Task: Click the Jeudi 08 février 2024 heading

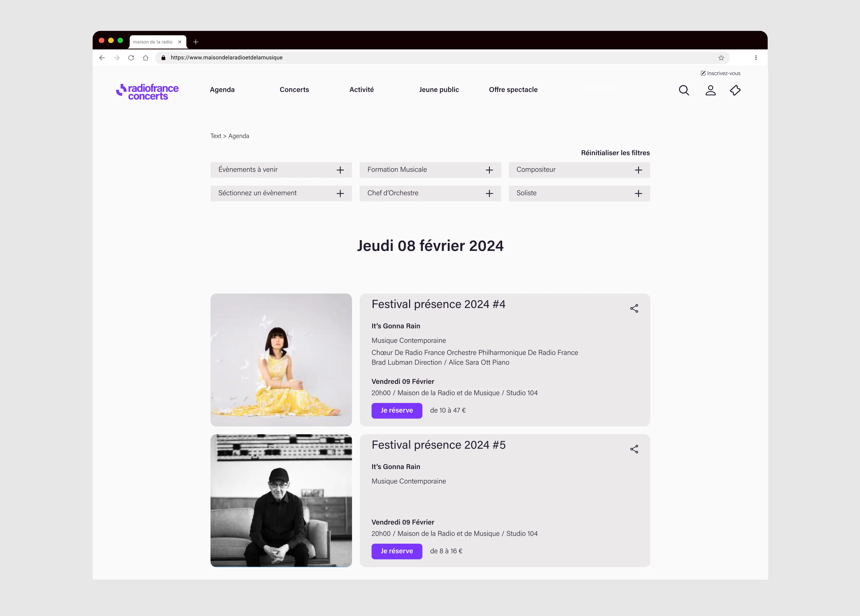Action: [430, 246]
